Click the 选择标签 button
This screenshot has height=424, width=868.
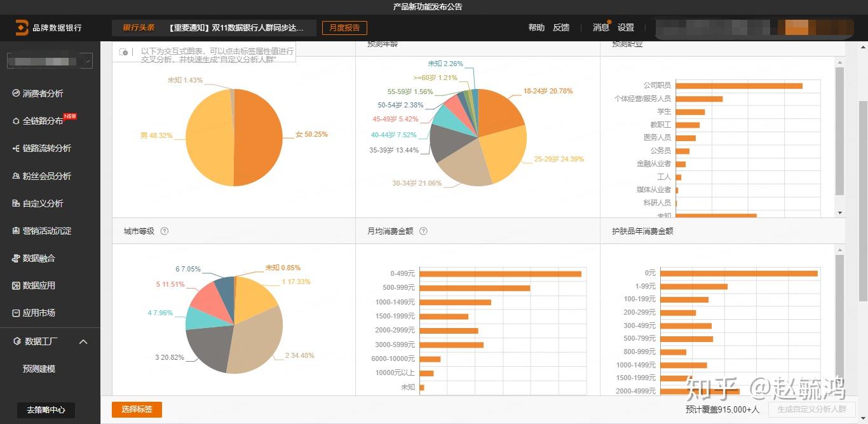pos(137,409)
